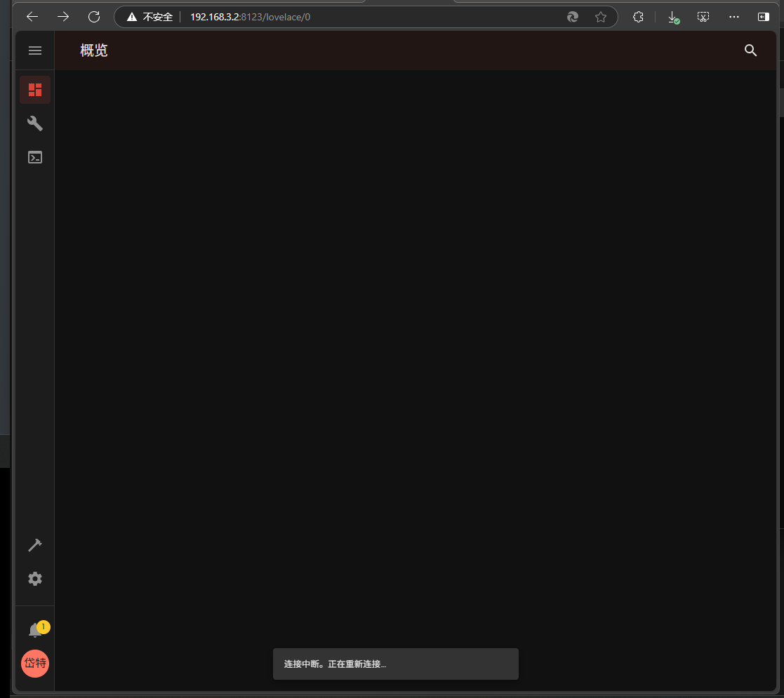Click the search magnifier in header
The image size is (784, 698).
(750, 51)
